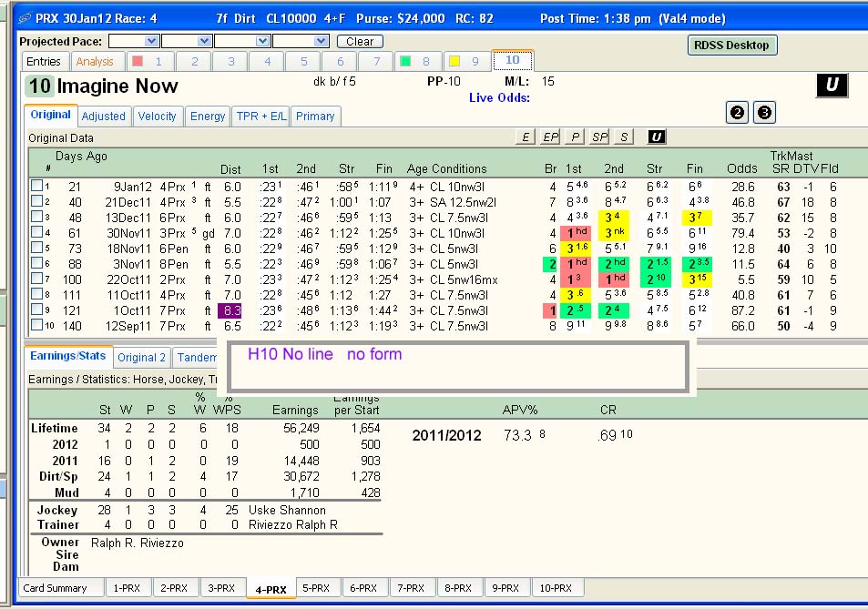This screenshot has width=868, height=609.
Task: Click the 9Jan12 date in line 1
Action: (x=133, y=187)
